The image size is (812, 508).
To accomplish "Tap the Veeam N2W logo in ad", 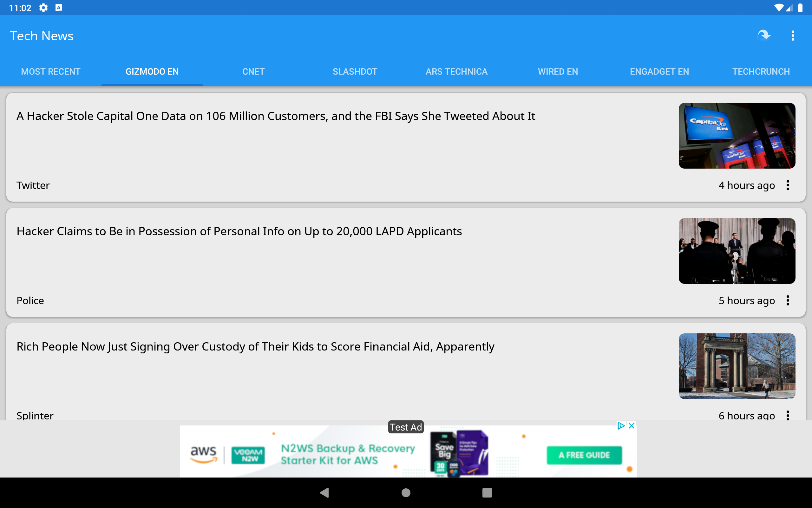I will point(248,455).
